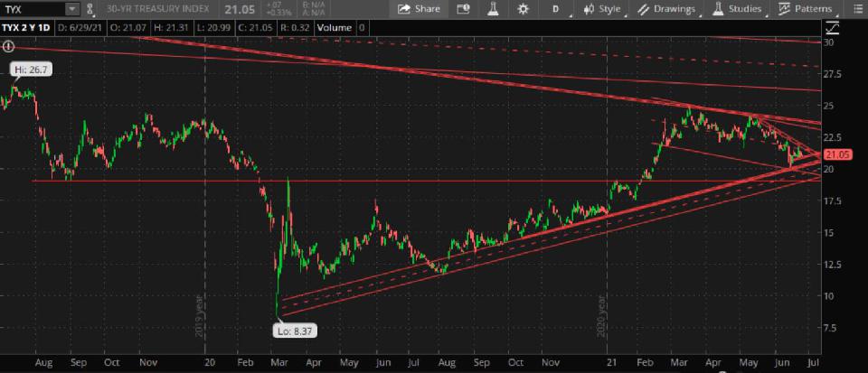Open the Patterns menu

click(807, 9)
